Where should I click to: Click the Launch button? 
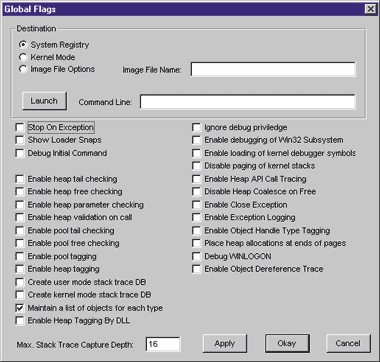44,101
